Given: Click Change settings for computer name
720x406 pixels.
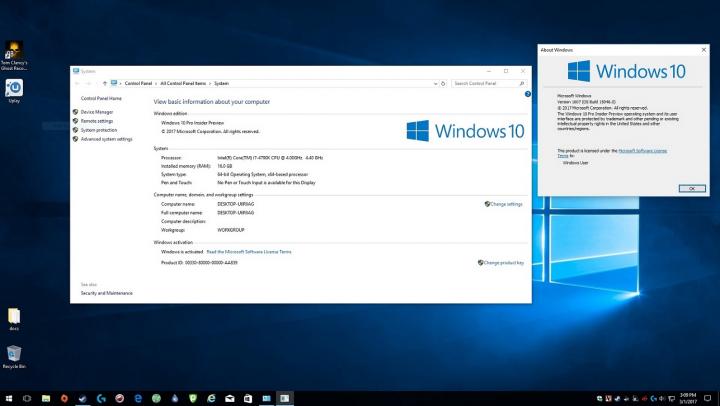Looking at the screenshot, I should pos(504,204).
